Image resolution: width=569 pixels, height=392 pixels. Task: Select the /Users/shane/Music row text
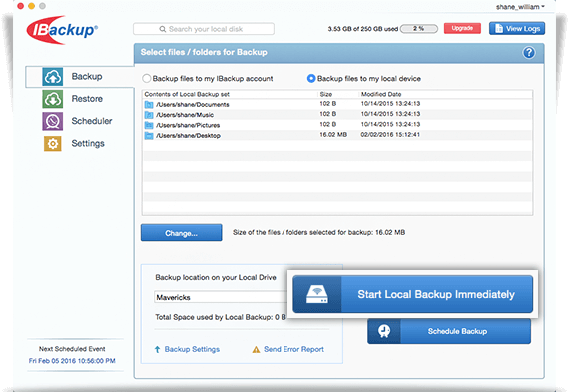coord(185,115)
